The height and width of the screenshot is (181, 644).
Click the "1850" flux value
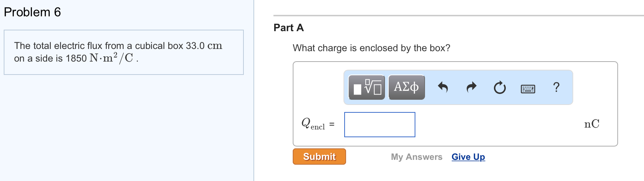coord(76,59)
